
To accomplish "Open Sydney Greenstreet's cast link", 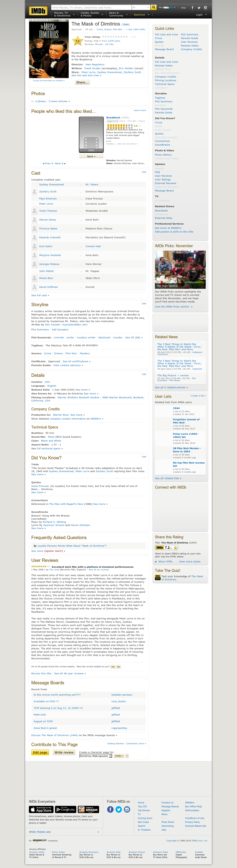I will coord(52,185).
